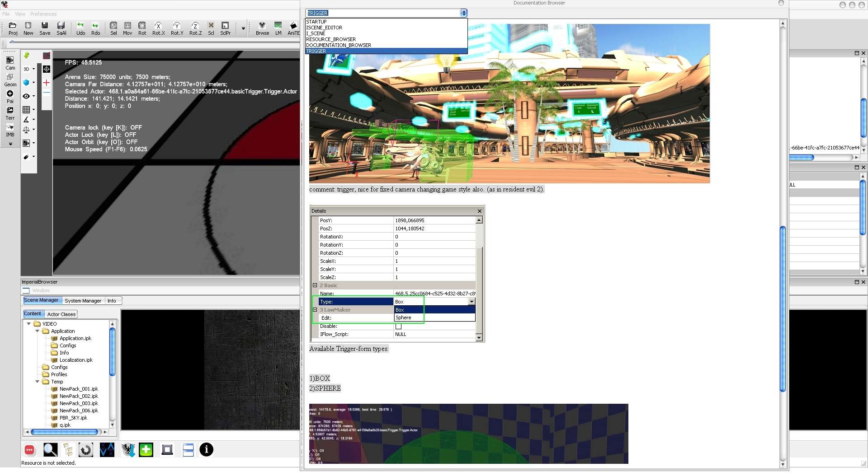Screen dimensions: 868x476
Task: Click the red plus zoom icon
Action: pyautogui.click(x=46, y=83)
